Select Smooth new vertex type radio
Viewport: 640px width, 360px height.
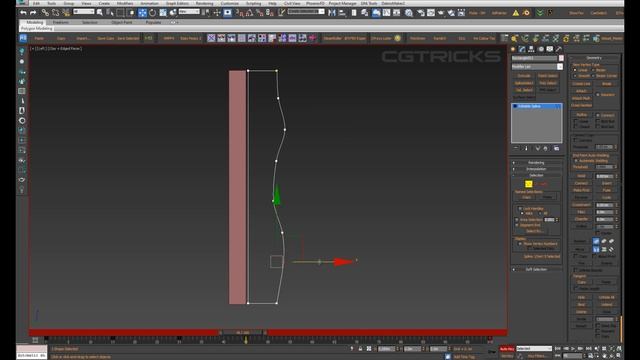click(575, 76)
